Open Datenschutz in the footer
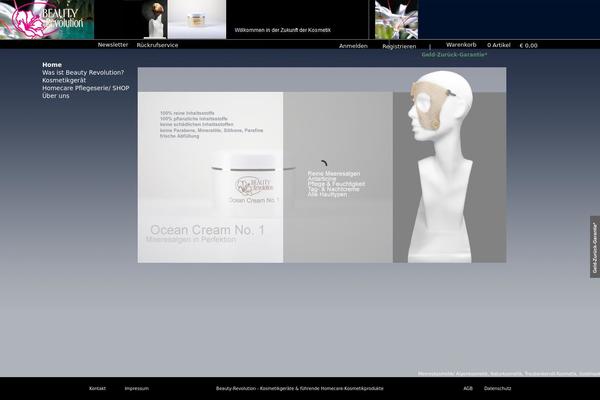Image resolution: width=600 pixels, height=400 pixels. coord(497,388)
